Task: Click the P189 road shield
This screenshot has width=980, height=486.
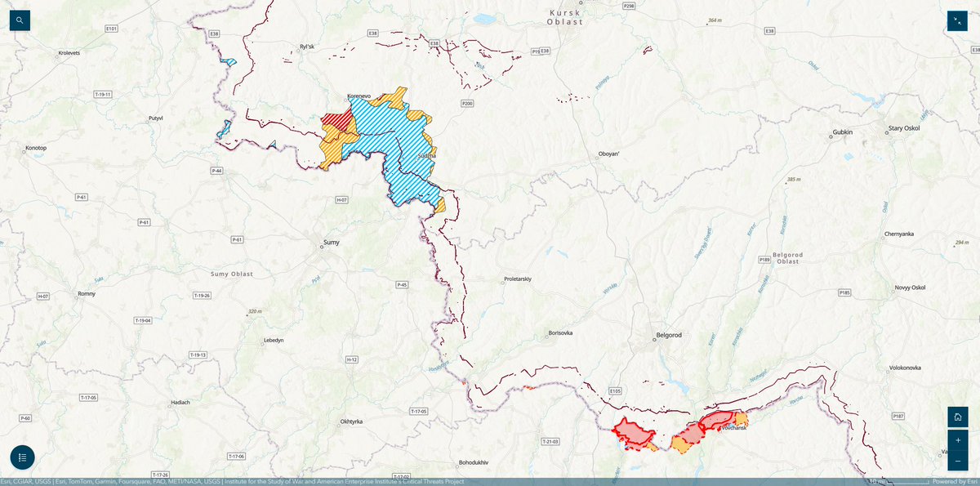Action: (x=764, y=260)
